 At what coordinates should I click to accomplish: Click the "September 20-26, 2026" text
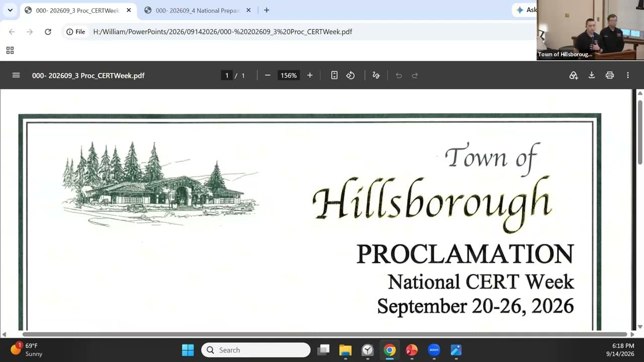pyautogui.click(x=475, y=306)
